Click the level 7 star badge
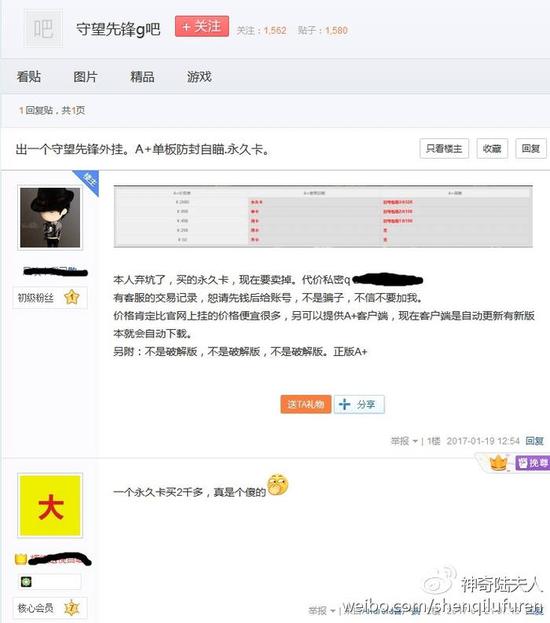 72,608
